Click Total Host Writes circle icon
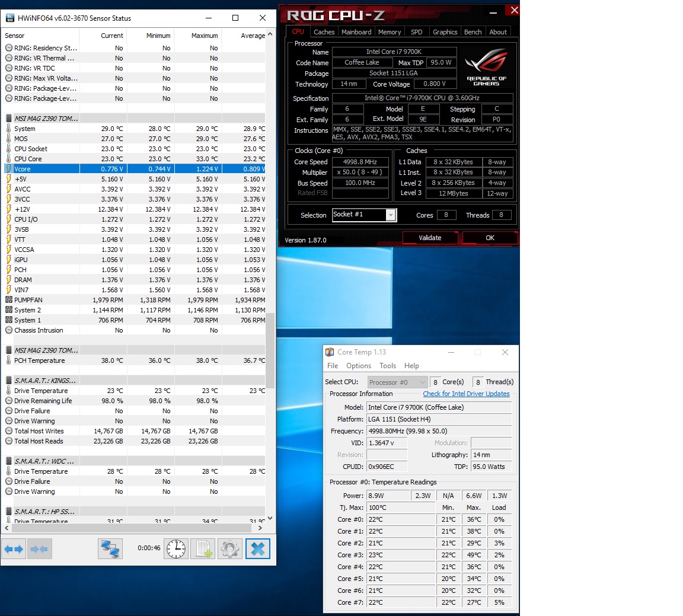Image resolution: width=683 pixels, height=616 pixels. (x=9, y=431)
